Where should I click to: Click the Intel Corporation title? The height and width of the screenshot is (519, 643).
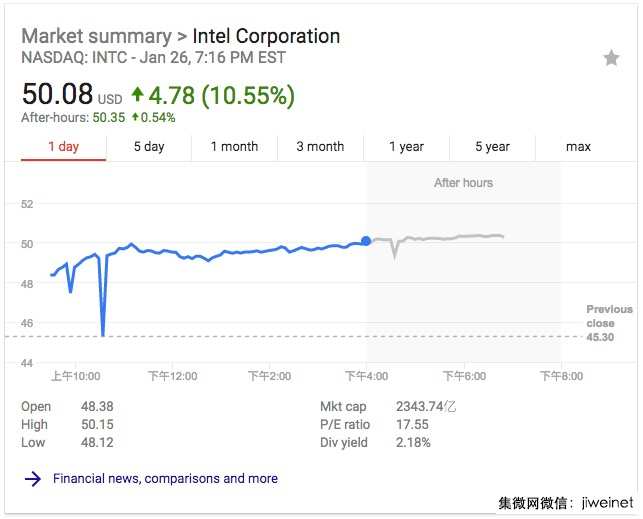266,37
